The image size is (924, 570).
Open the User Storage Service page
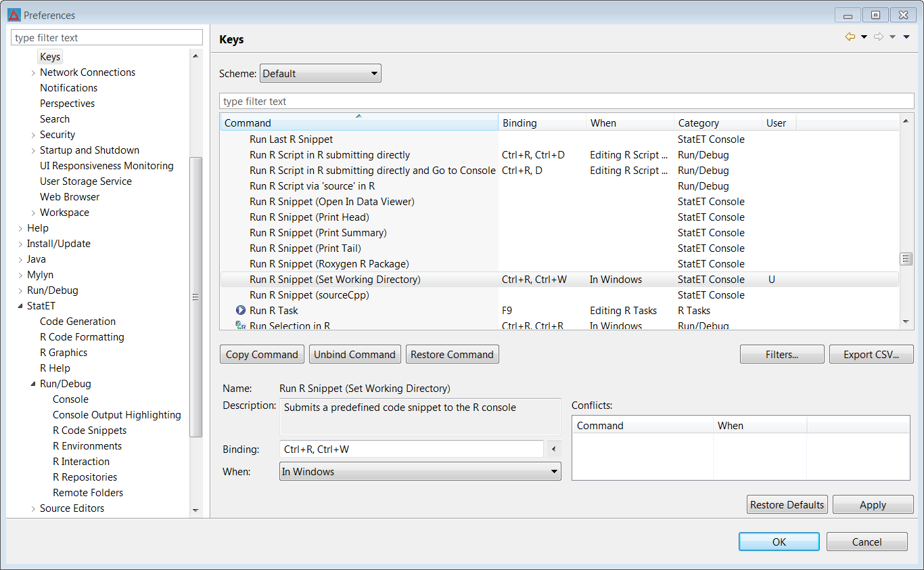click(85, 181)
